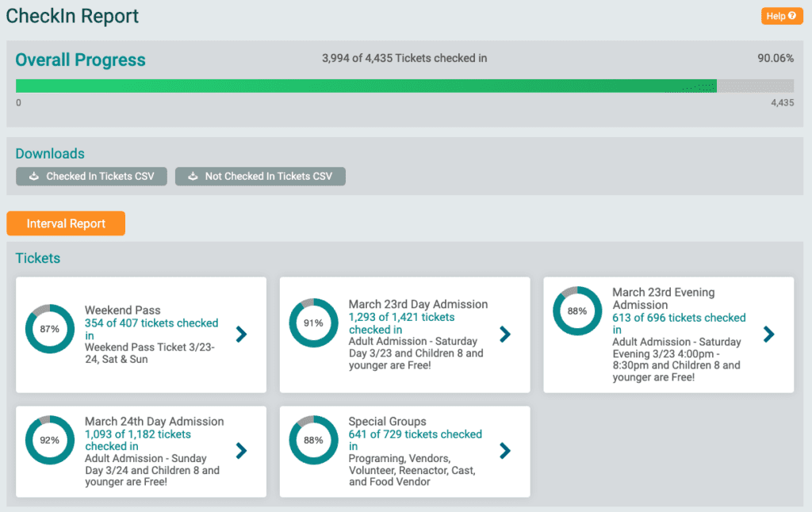Click the 91% donut chart icon

click(x=313, y=323)
